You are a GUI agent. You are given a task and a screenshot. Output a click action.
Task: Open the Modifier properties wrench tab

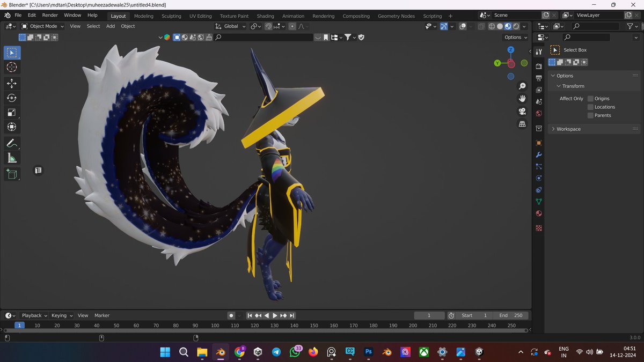(x=539, y=154)
